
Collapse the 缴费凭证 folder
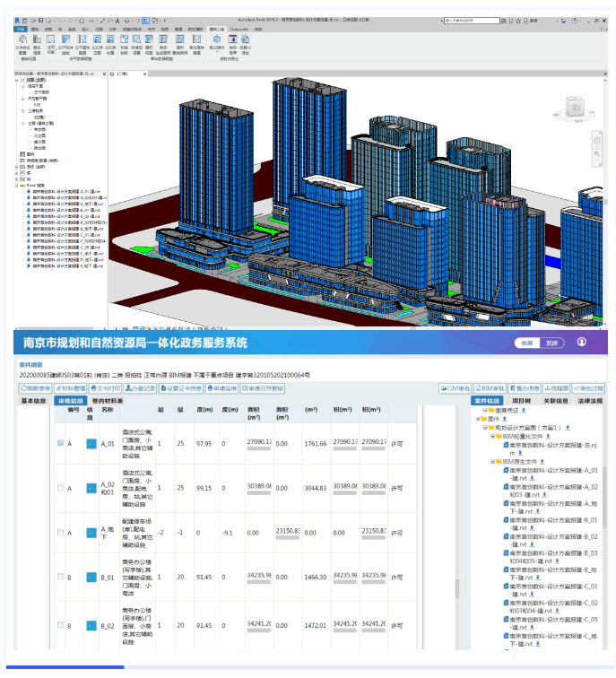tap(485, 411)
